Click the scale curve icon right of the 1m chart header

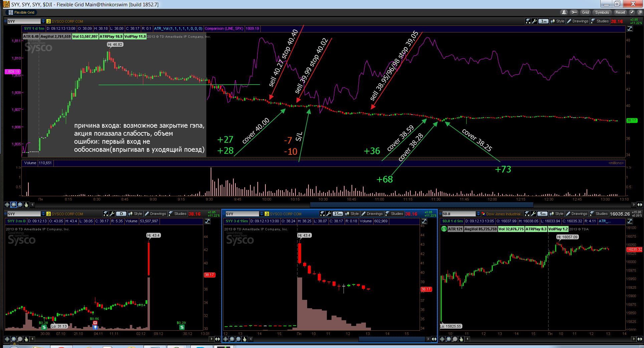pos(630,28)
